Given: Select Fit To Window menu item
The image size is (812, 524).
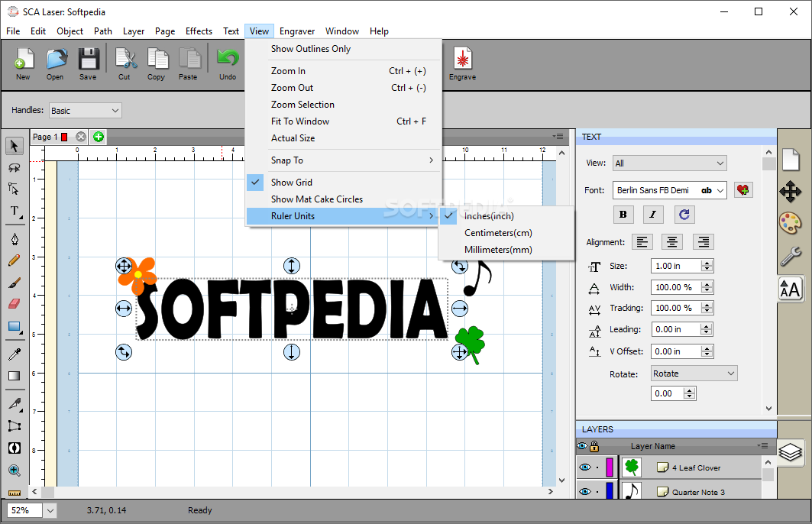Looking at the screenshot, I should pyautogui.click(x=343, y=121).
